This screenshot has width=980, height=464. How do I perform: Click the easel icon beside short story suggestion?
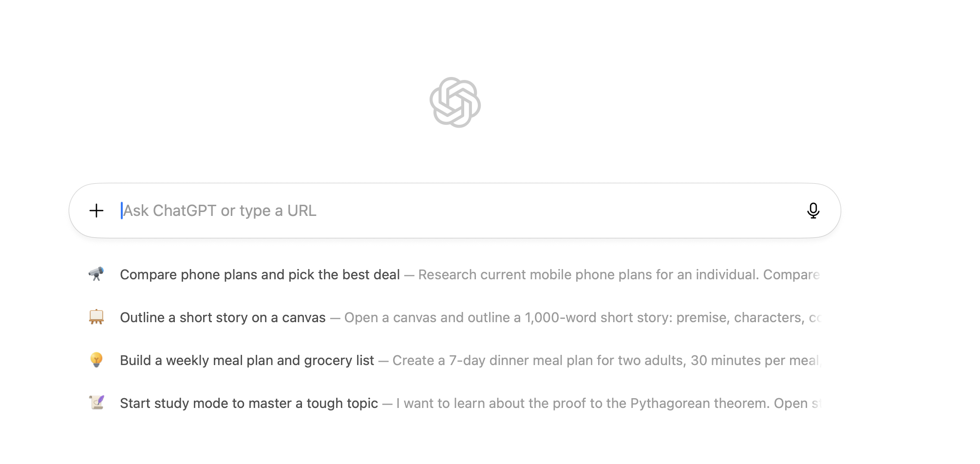[97, 317]
